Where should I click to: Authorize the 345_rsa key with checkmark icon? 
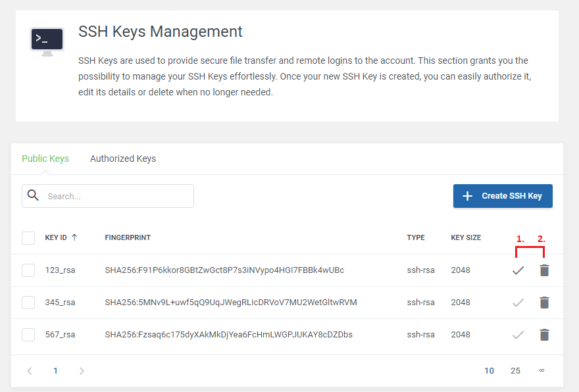(x=518, y=303)
